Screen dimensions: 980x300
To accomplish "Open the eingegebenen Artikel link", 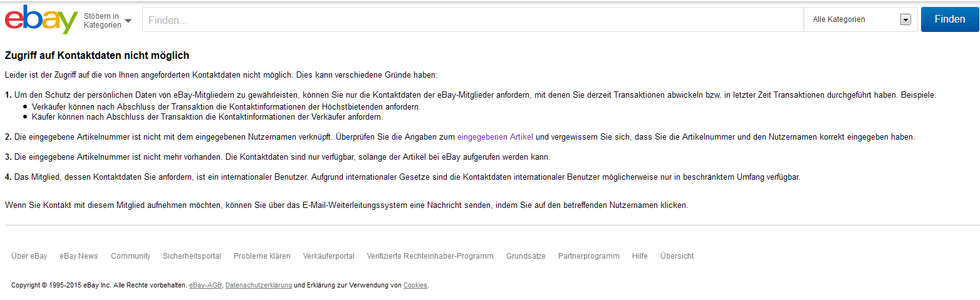I will (x=495, y=137).
